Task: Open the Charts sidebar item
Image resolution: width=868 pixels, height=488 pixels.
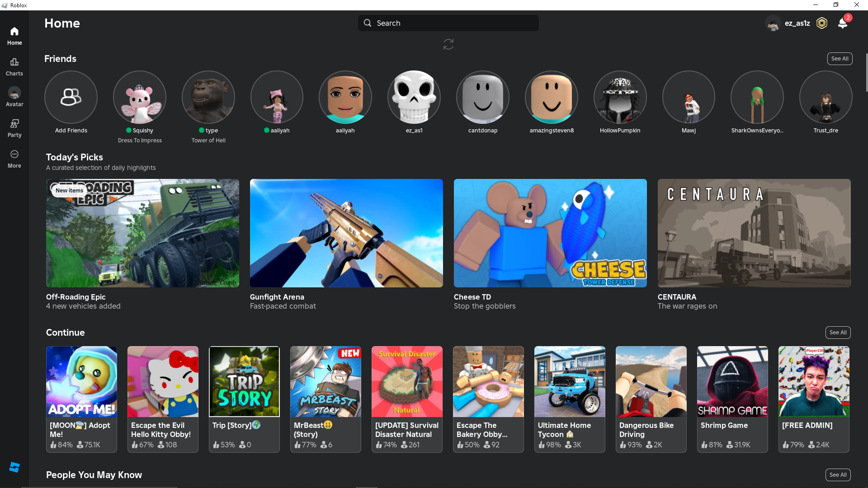Action: pos(14,66)
